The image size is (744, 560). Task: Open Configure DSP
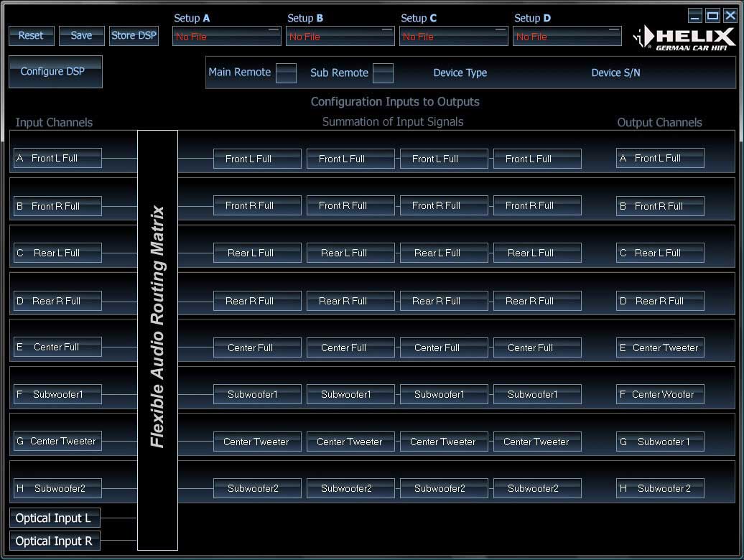(x=55, y=72)
